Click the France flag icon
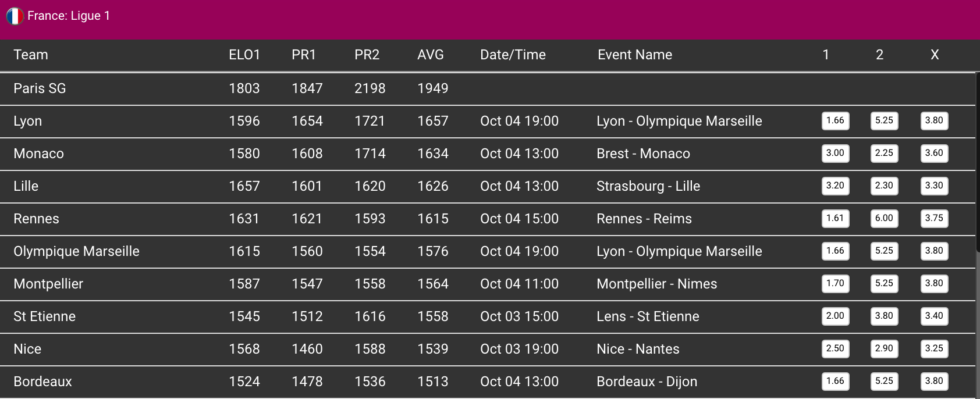Screen dimensions: 980x399 pos(15,16)
